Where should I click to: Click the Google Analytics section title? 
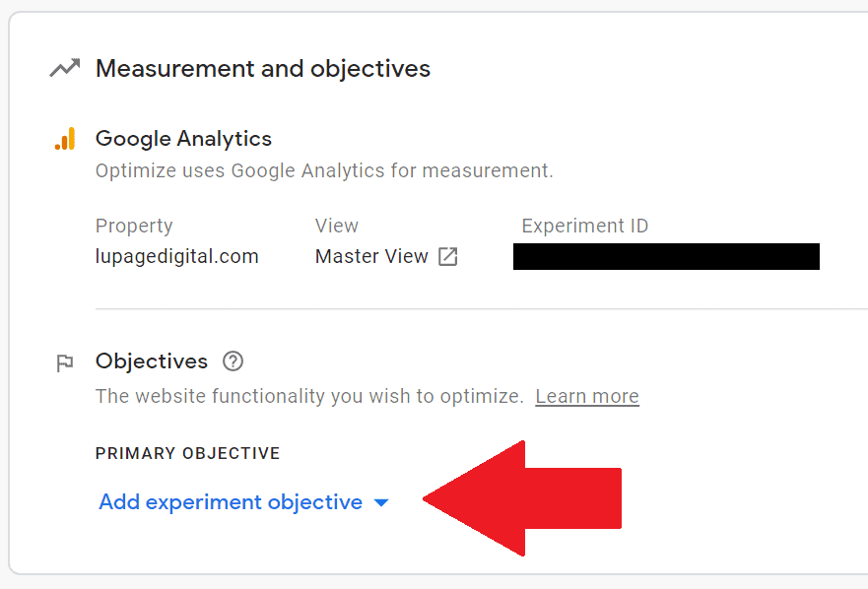[184, 139]
